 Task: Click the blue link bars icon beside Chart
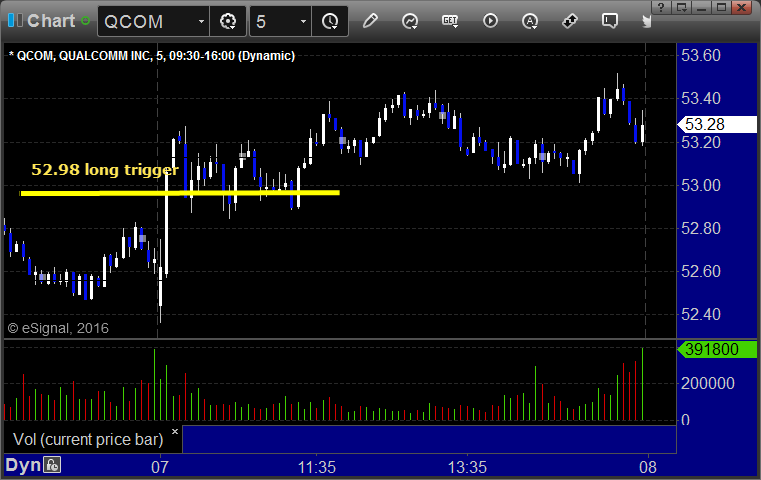(x=16, y=20)
